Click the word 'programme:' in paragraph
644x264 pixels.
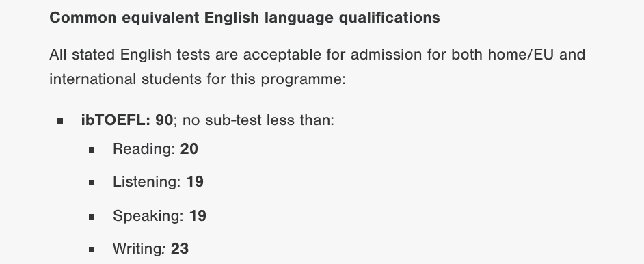(304, 79)
